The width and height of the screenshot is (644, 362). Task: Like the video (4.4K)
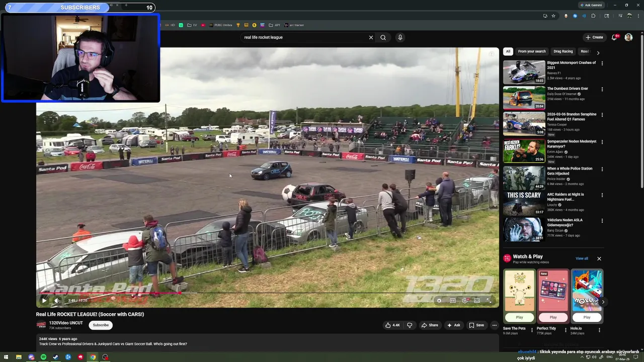pos(392,325)
